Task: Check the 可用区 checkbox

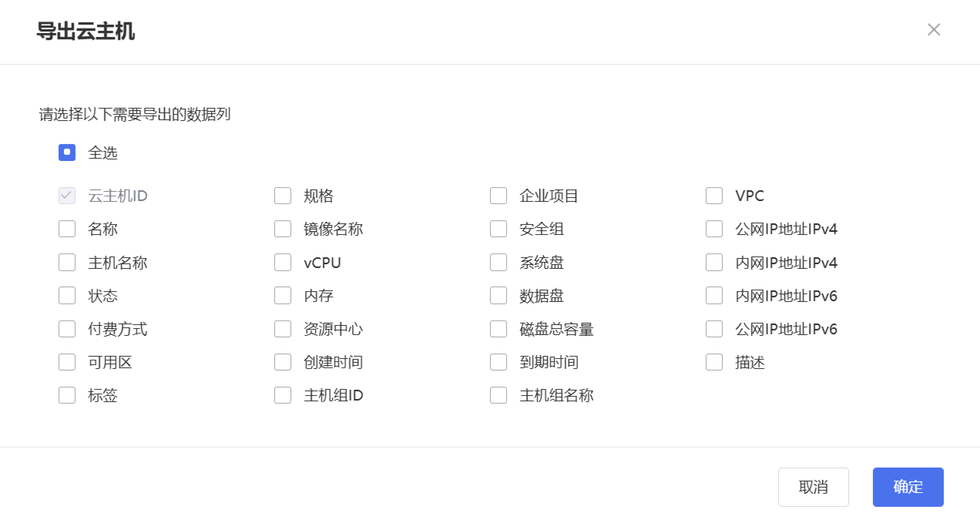Action: click(x=67, y=362)
